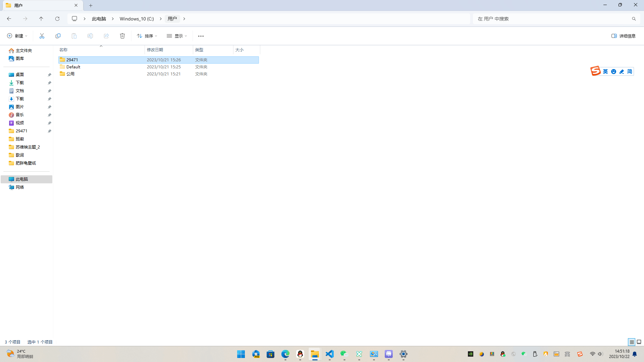Image resolution: width=644 pixels, height=362 pixels.
Task: Open a new tab with plus button
Action: pos(91,5)
